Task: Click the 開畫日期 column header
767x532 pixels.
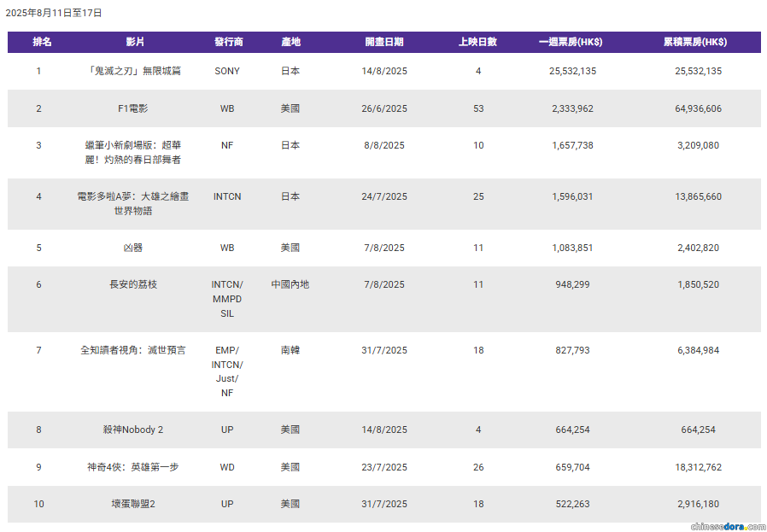Action: click(384, 42)
